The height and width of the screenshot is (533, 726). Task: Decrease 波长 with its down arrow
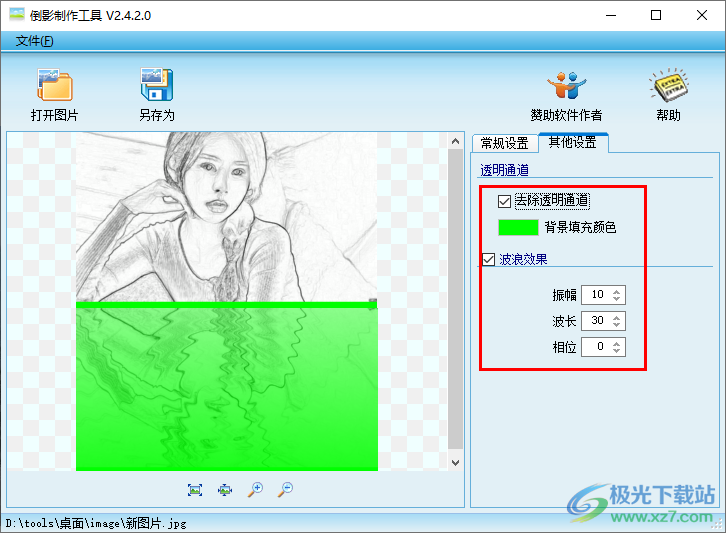click(616, 325)
